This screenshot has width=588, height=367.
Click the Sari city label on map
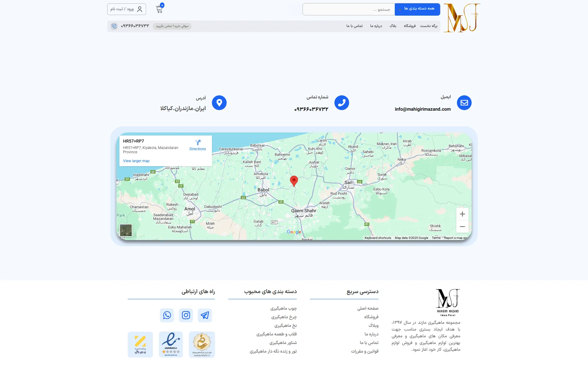[x=349, y=185]
